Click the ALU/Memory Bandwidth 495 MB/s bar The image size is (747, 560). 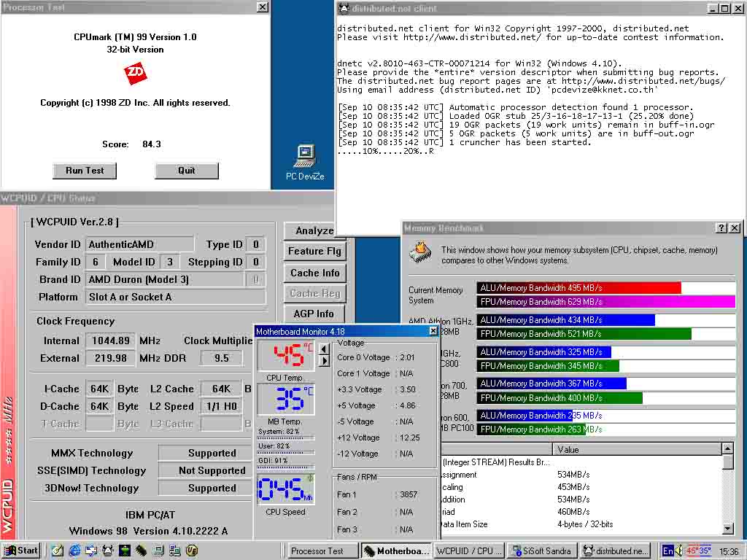(578, 287)
